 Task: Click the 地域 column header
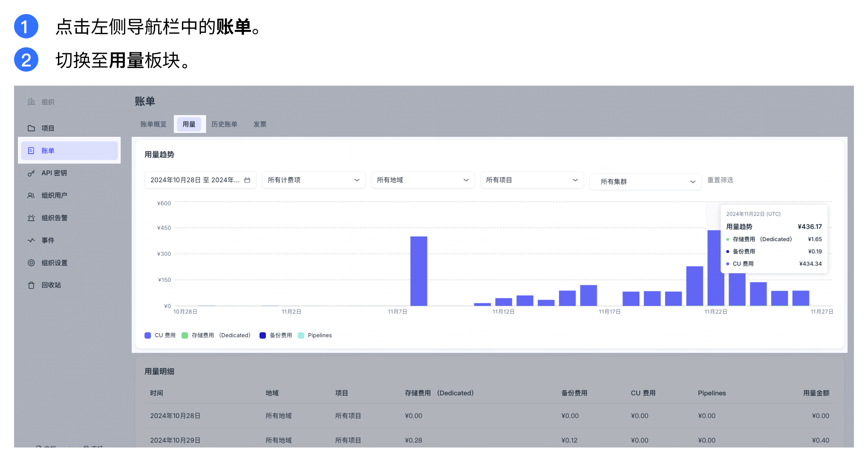click(x=272, y=393)
